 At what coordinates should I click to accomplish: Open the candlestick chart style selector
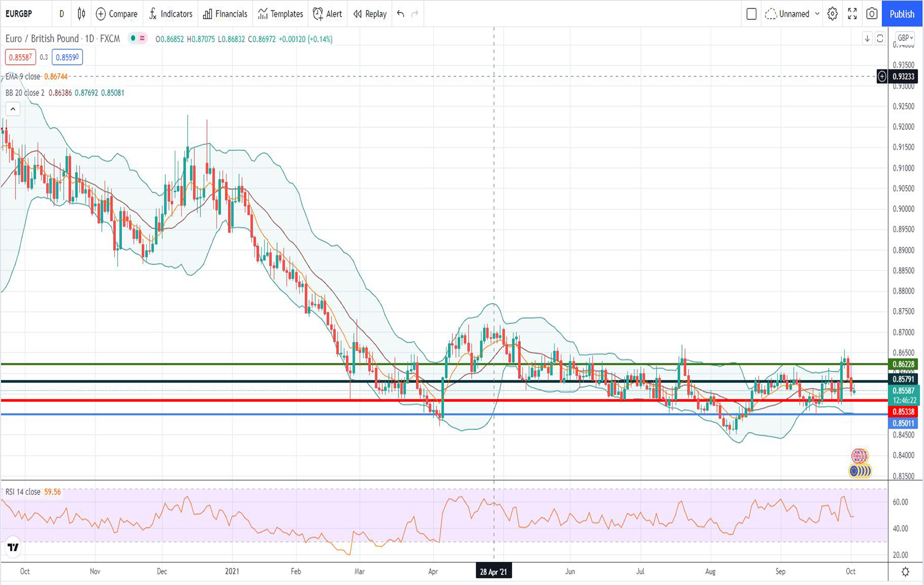pyautogui.click(x=81, y=14)
